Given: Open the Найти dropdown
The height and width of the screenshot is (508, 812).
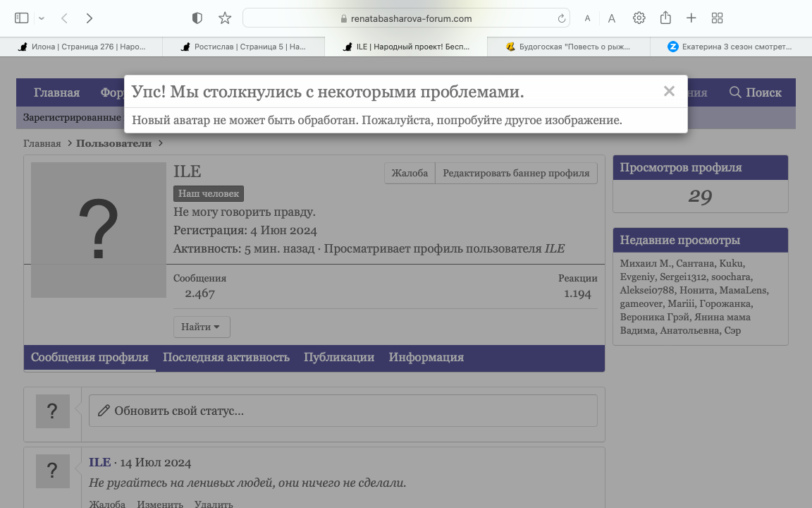Looking at the screenshot, I should (x=201, y=327).
